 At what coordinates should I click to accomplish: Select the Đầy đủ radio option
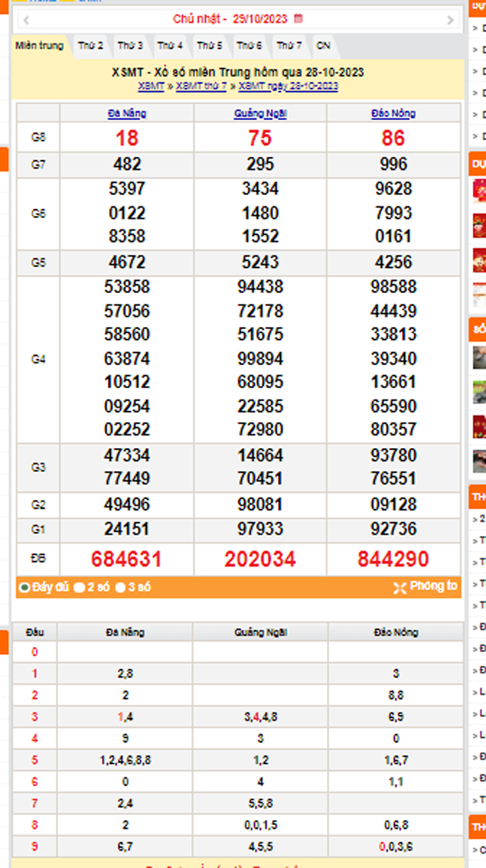tap(24, 587)
